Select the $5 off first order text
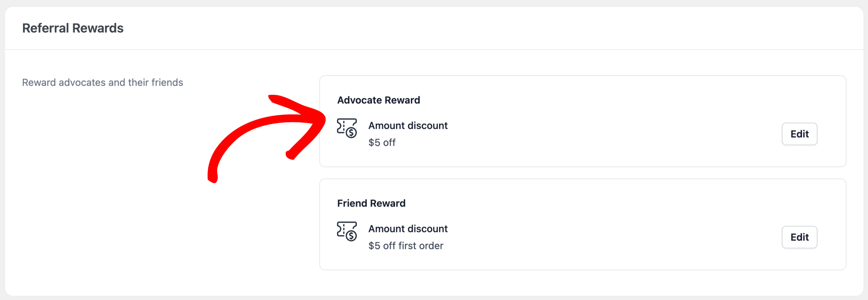Screen dimensions: 868x300 click(x=406, y=246)
